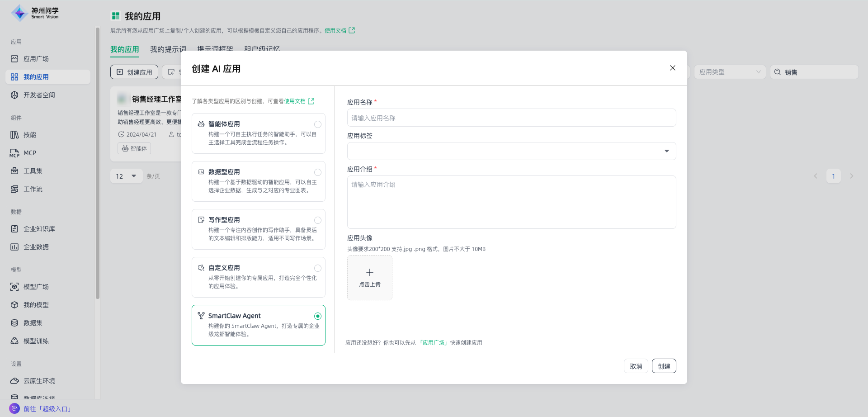This screenshot has height=417, width=868.
Task: Click the 取消 button
Action: [636, 366]
